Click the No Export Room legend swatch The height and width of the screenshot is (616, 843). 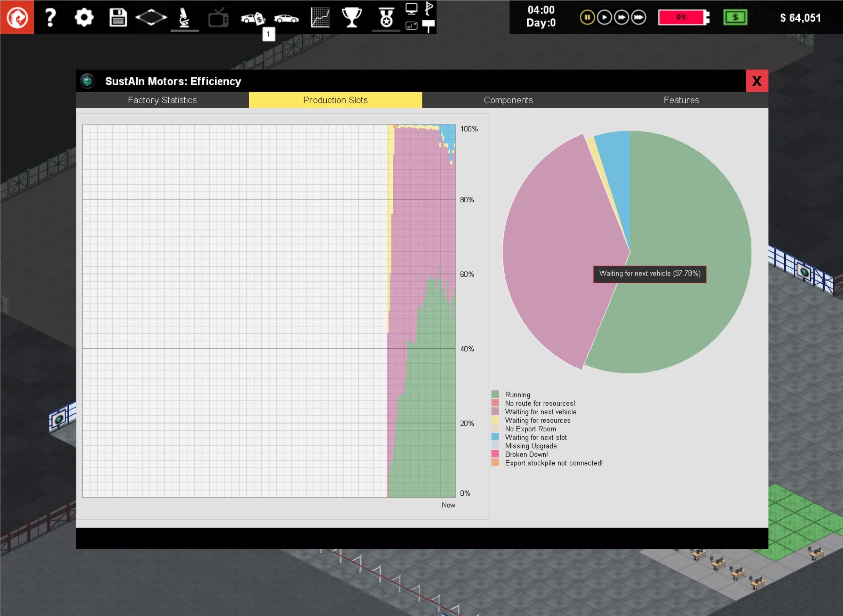[495, 429]
